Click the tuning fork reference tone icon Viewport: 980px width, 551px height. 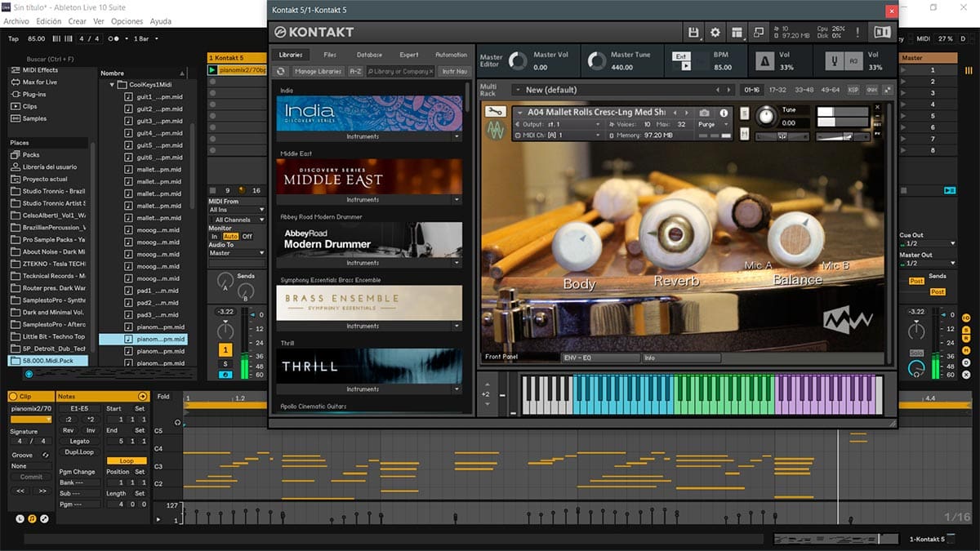[835, 61]
